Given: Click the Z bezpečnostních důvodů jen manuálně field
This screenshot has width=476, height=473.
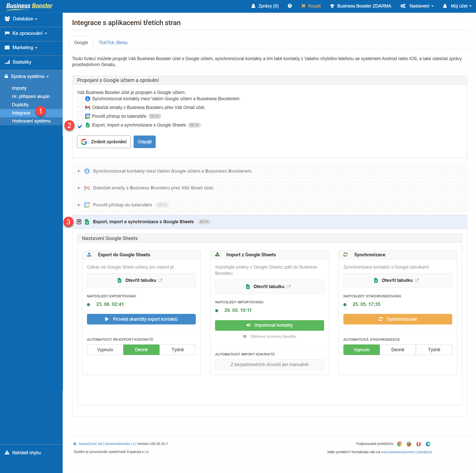Looking at the screenshot, I should [x=269, y=365].
